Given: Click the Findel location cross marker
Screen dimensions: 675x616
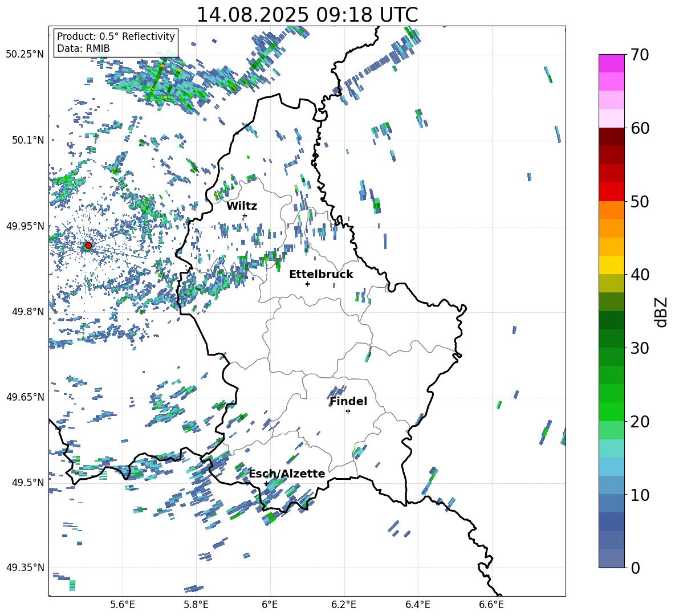Looking at the screenshot, I should pos(348,411).
